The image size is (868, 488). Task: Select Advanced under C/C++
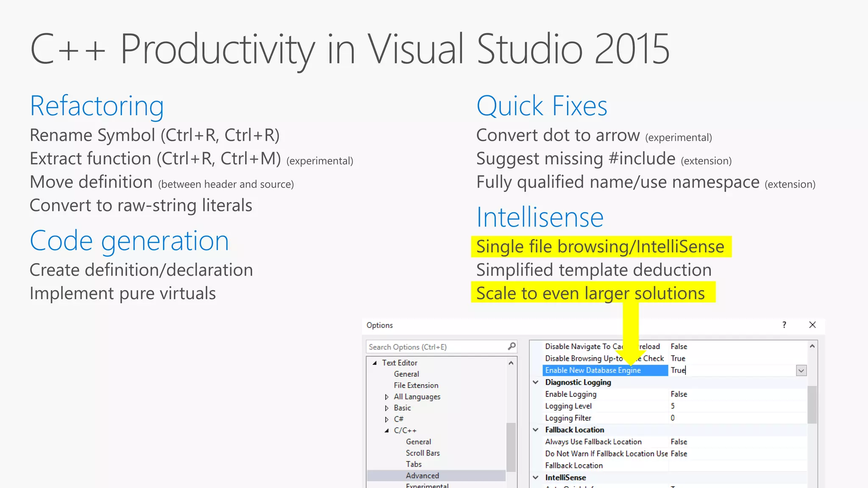pyautogui.click(x=422, y=476)
